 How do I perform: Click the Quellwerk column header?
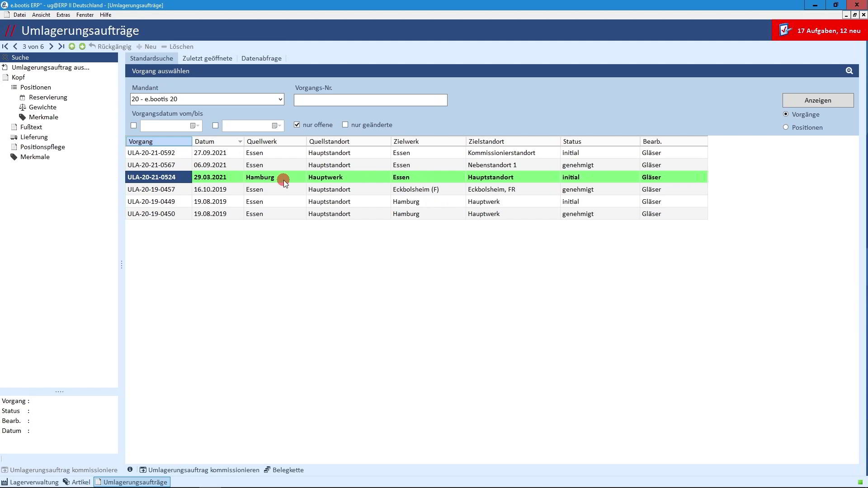(x=275, y=141)
